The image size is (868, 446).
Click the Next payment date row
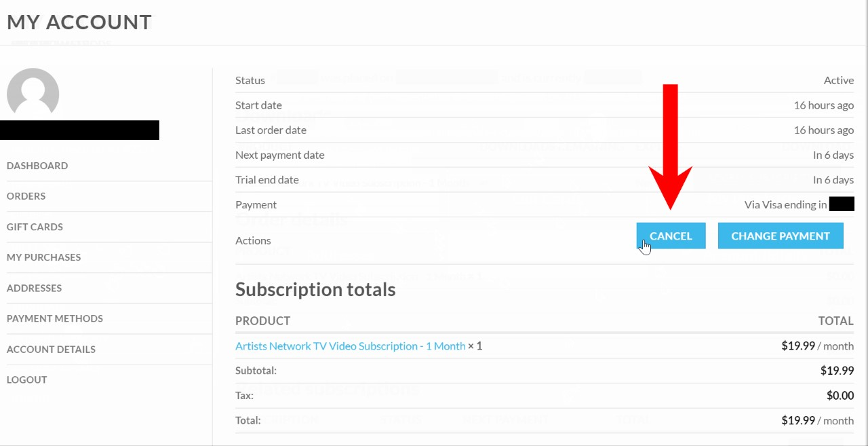545,155
